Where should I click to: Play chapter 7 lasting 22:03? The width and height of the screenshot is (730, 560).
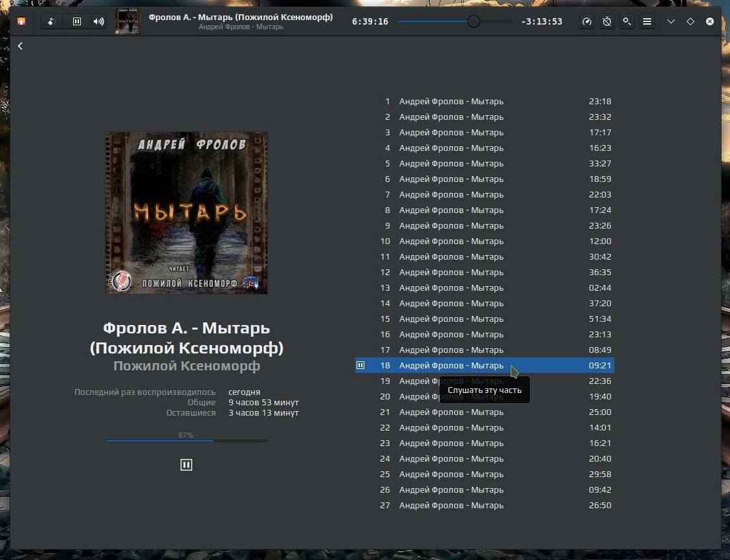click(484, 194)
